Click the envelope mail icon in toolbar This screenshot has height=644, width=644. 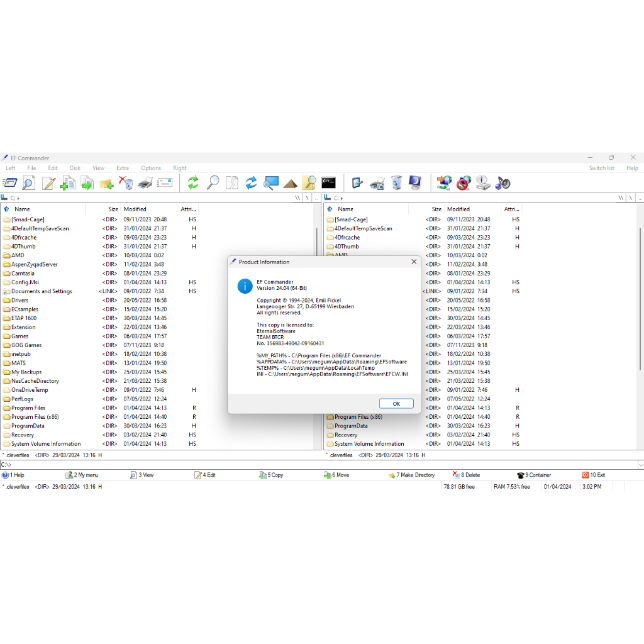pyautogui.click(x=165, y=183)
